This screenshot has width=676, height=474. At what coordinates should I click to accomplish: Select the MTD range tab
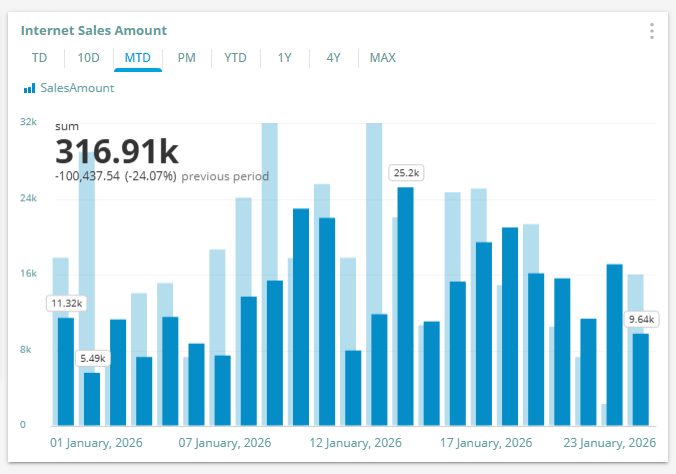click(x=138, y=58)
